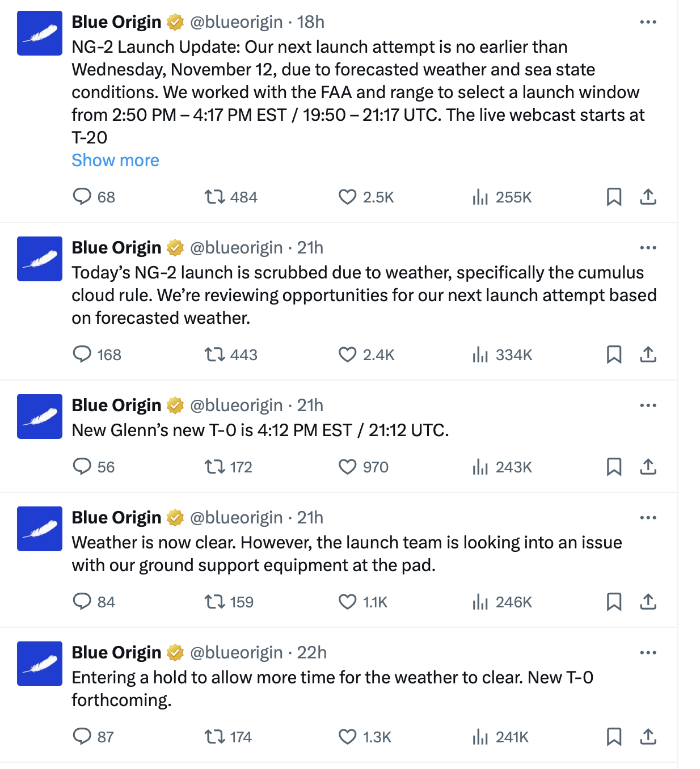View analytics on the T-0 update tweet
Image resolution: width=700 pixels, height=769 pixels.
click(x=482, y=467)
